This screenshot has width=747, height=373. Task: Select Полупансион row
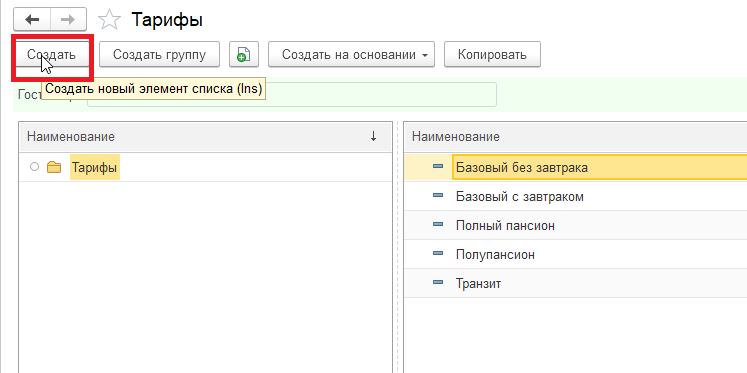[x=575, y=254]
